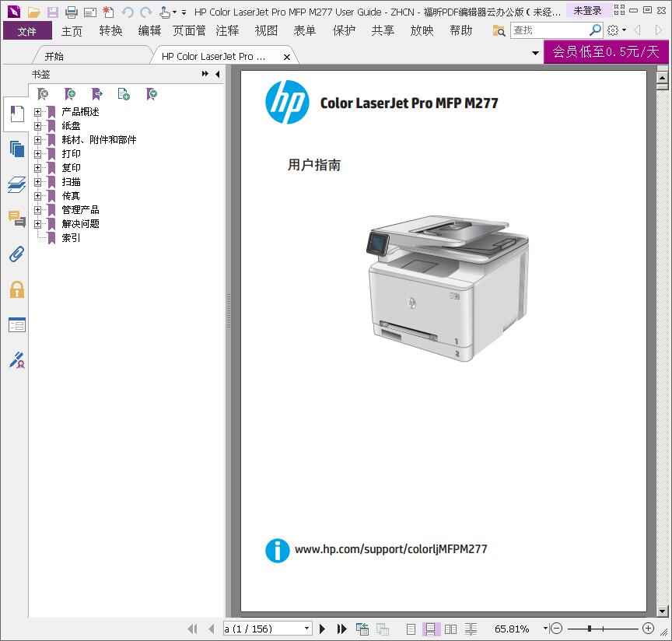The width and height of the screenshot is (672, 641).
Task: Toggle single page view mode
Action: 411,629
